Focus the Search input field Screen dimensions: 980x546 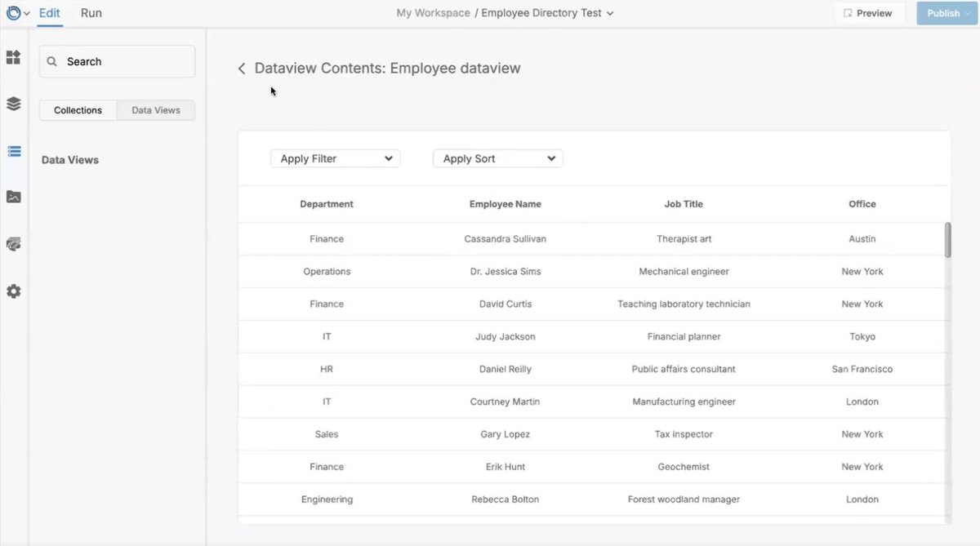[117, 61]
